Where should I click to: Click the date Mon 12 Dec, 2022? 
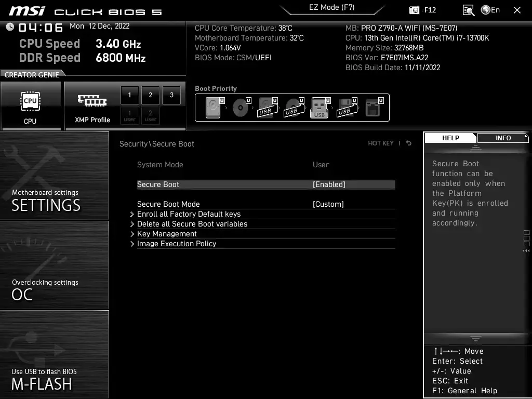99,26
